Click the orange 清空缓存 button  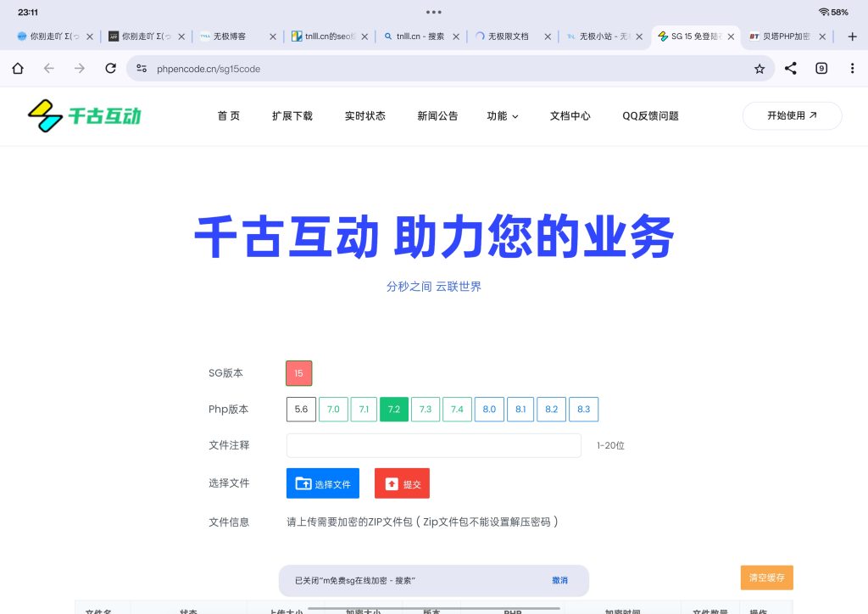[766, 578]
